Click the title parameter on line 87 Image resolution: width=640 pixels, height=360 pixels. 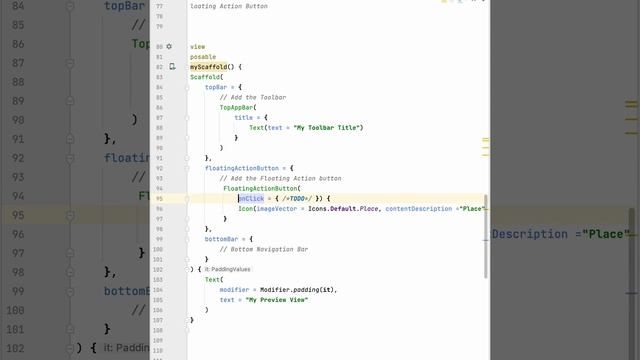point(244,118)
